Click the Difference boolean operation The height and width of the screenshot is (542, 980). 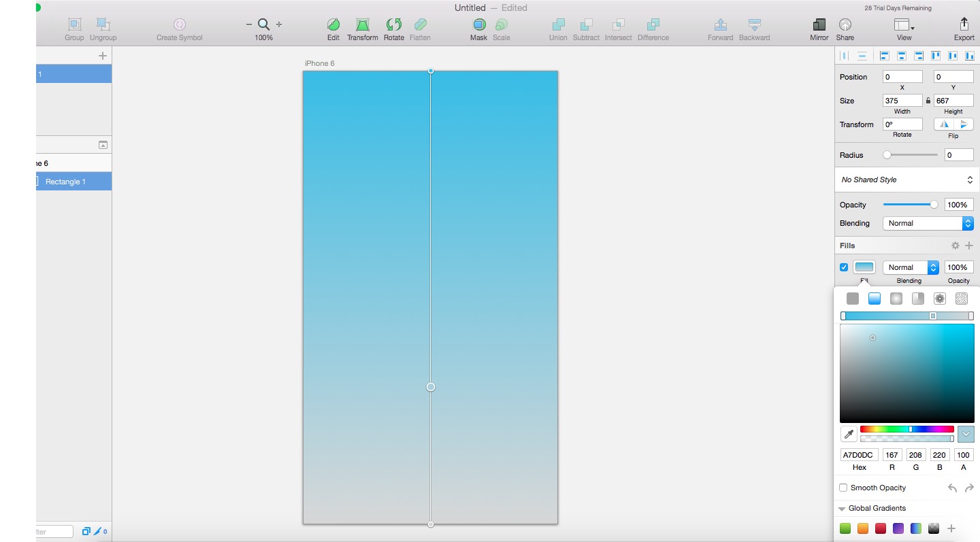653,25
